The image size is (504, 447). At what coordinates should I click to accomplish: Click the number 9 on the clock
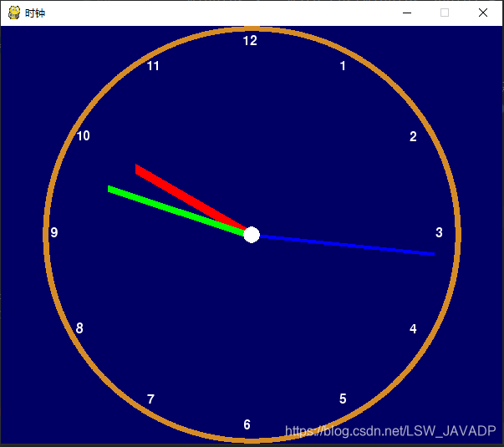coord(54,232)
